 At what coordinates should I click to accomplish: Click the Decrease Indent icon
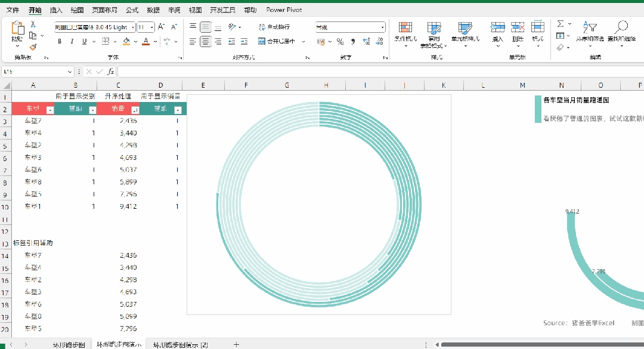231,41
